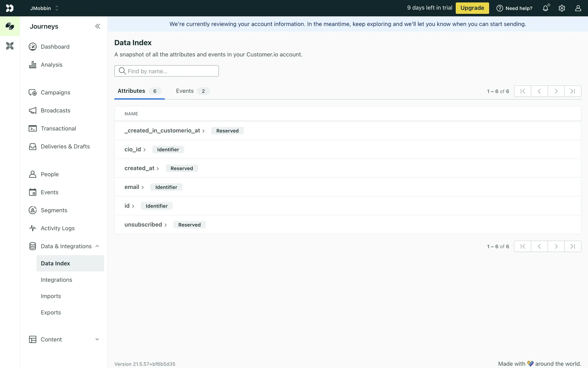The image size is (588, 368).
Task: Click the Find by name search field
Action: coord(167,71)
